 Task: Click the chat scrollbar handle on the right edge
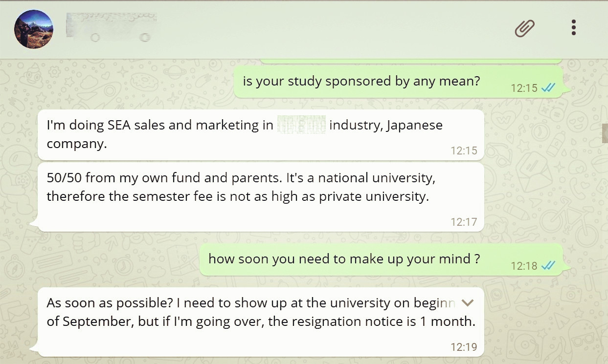(x=605, y=133)
